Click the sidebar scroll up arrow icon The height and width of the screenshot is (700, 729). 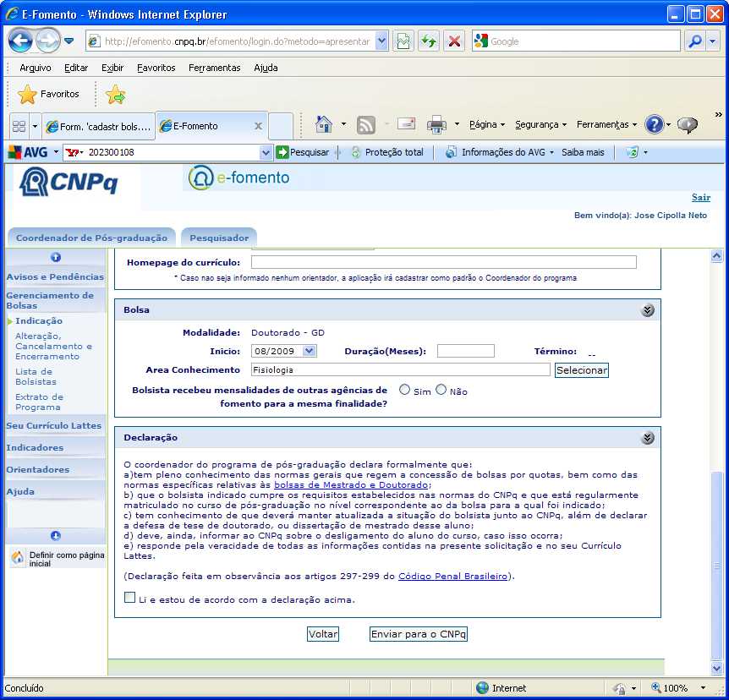coord(55,257)
